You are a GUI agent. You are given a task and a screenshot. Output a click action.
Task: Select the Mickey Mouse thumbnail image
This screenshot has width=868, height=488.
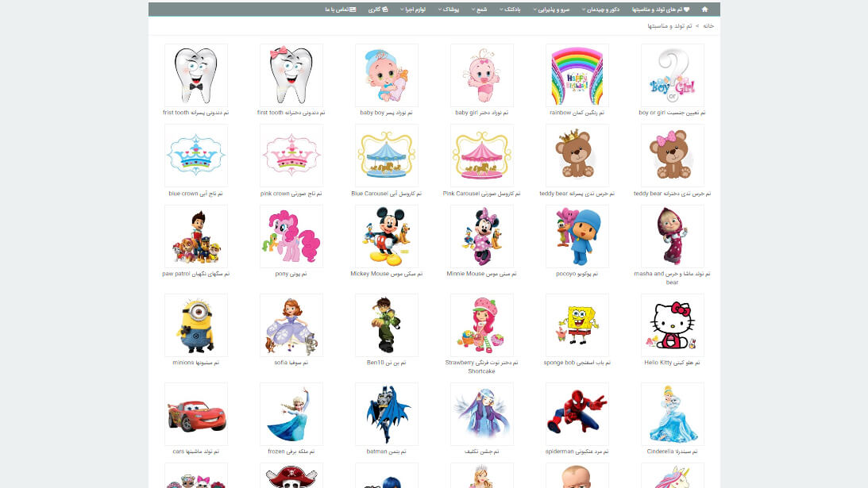coord(387,236)
